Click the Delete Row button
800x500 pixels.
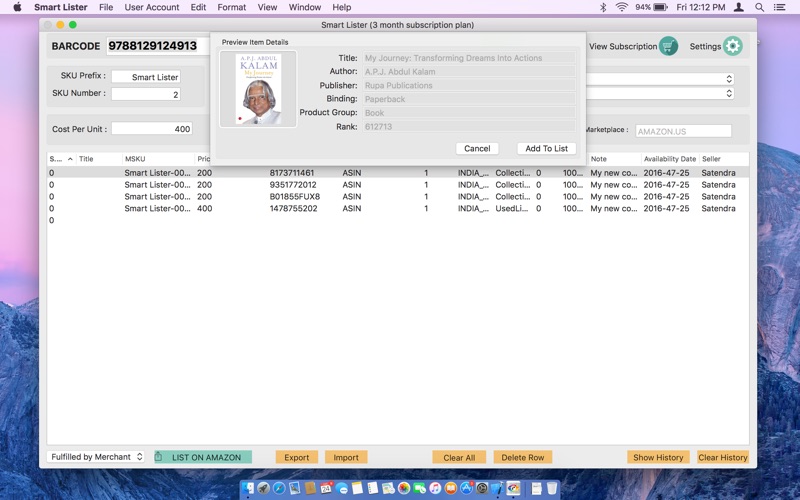[x=522, y=457]
